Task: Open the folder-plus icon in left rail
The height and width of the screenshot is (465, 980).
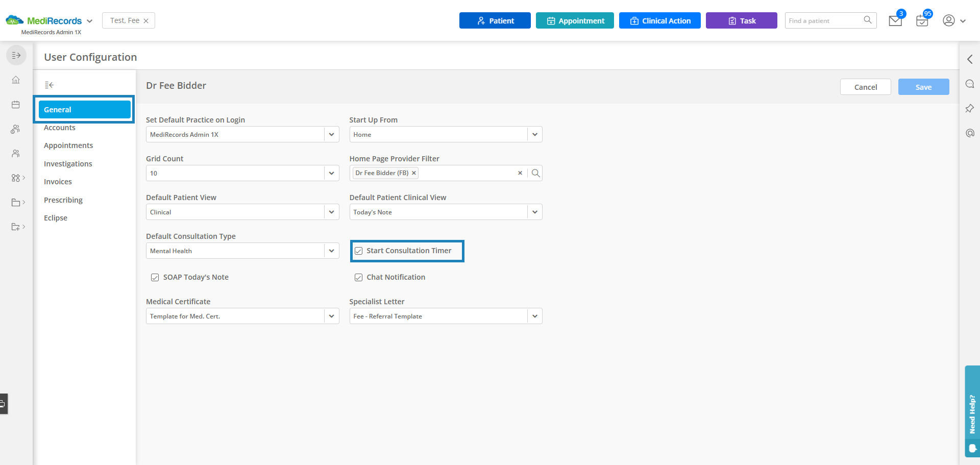Action: [x=16, y=227]
